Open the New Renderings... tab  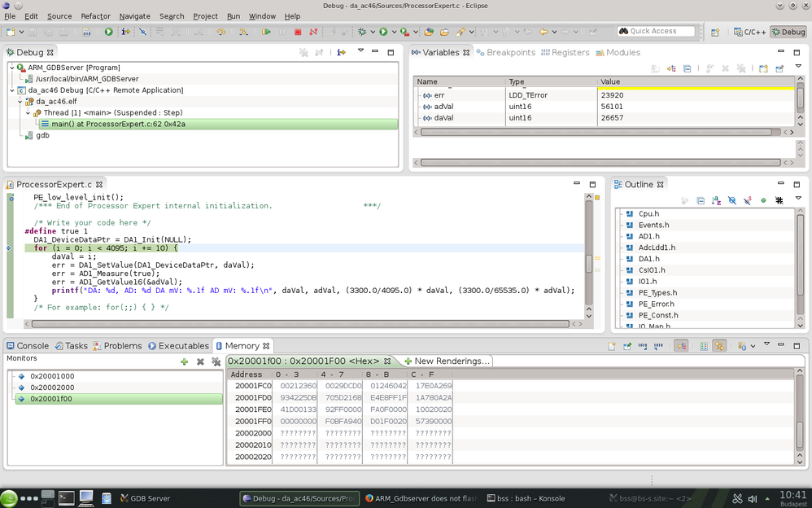click(447, 361)
